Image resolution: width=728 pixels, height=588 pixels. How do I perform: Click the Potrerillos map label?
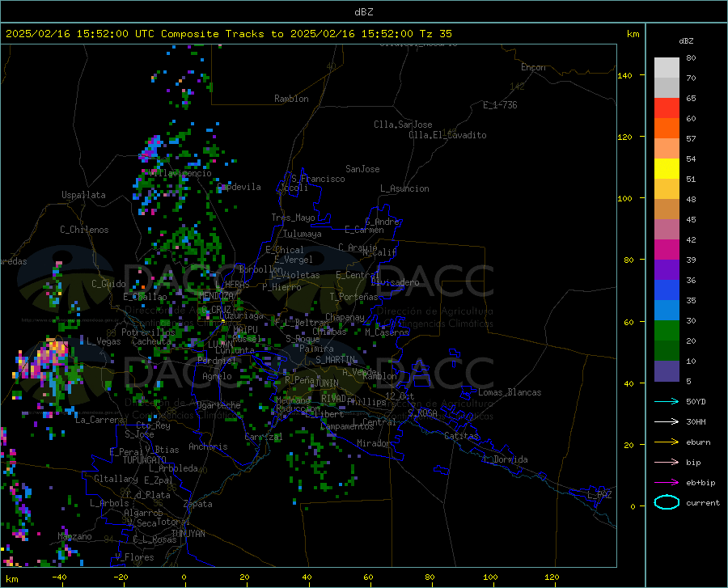tap(148, 332)
